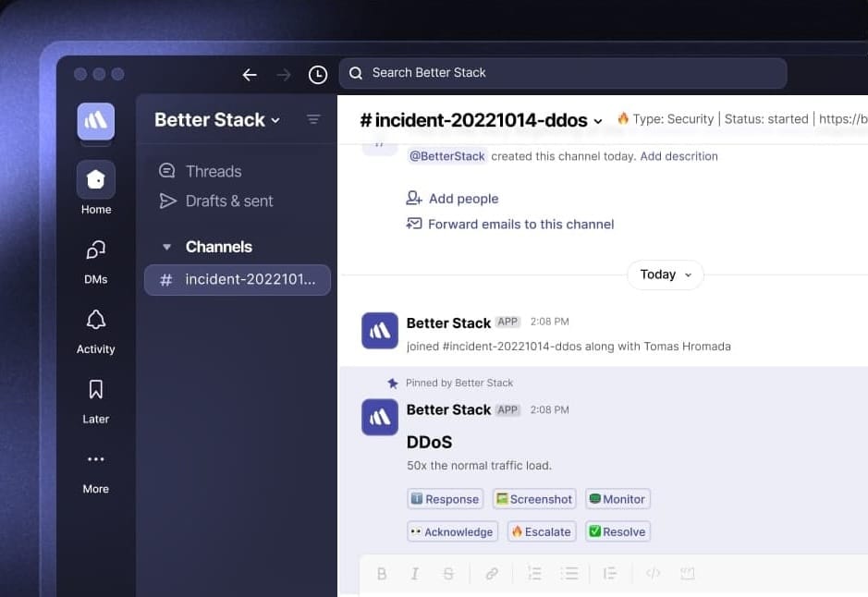The width and height of the screenshot is (868, 597).
Task: Open Drafts & sent
Action: click(x=216, y=201)
